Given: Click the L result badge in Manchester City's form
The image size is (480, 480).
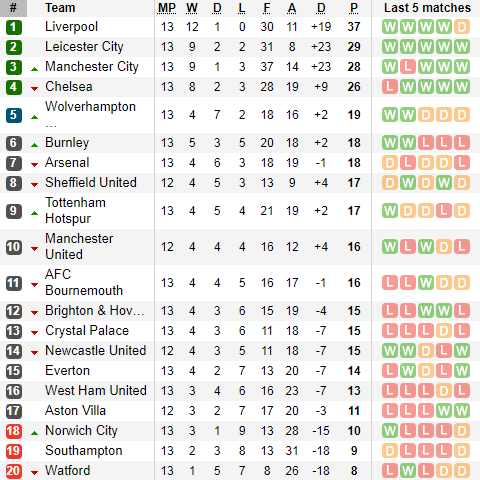Looking at the screenshot, I should pyautogui.click(x=408, y=67).
